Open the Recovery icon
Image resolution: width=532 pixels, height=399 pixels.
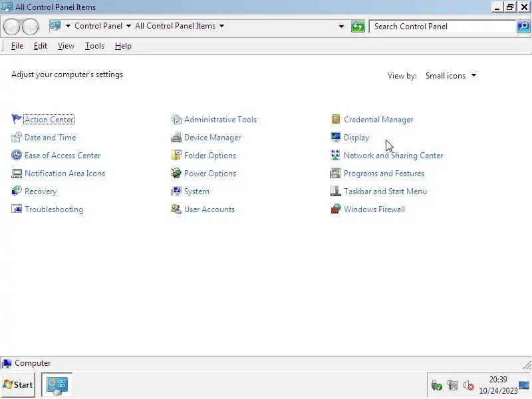tap(16, 191)
